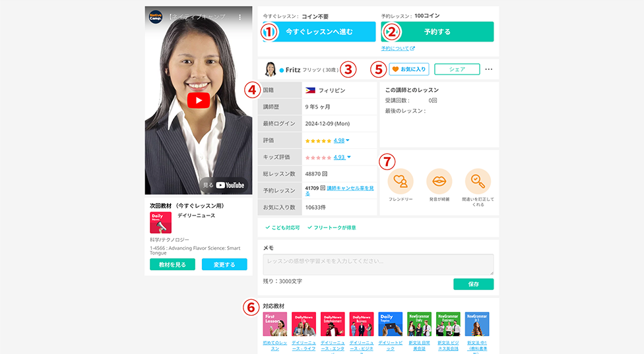Click the '9 年5 ヶ月' teaching history value
The width and height of the screenshot is (644, 354).
tap(317, 107)
